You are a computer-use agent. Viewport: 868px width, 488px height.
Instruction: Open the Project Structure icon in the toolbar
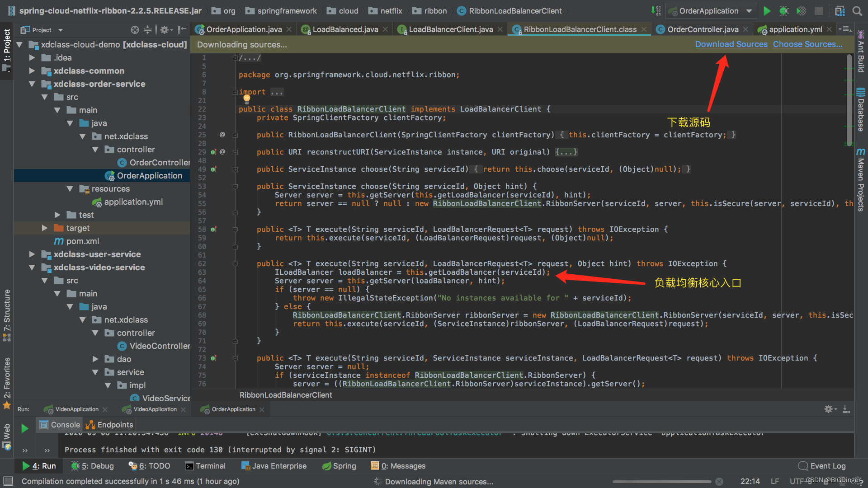(840, 11)
